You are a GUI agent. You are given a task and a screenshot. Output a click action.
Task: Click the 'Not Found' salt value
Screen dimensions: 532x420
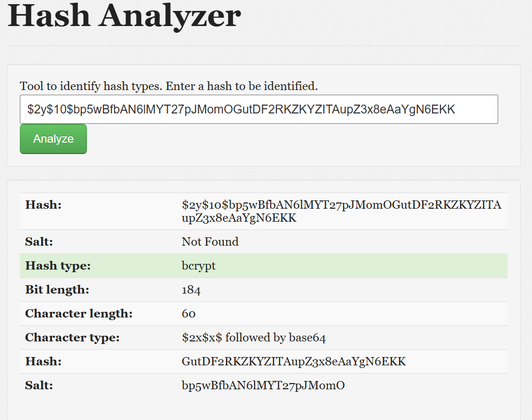pos(210,241)
